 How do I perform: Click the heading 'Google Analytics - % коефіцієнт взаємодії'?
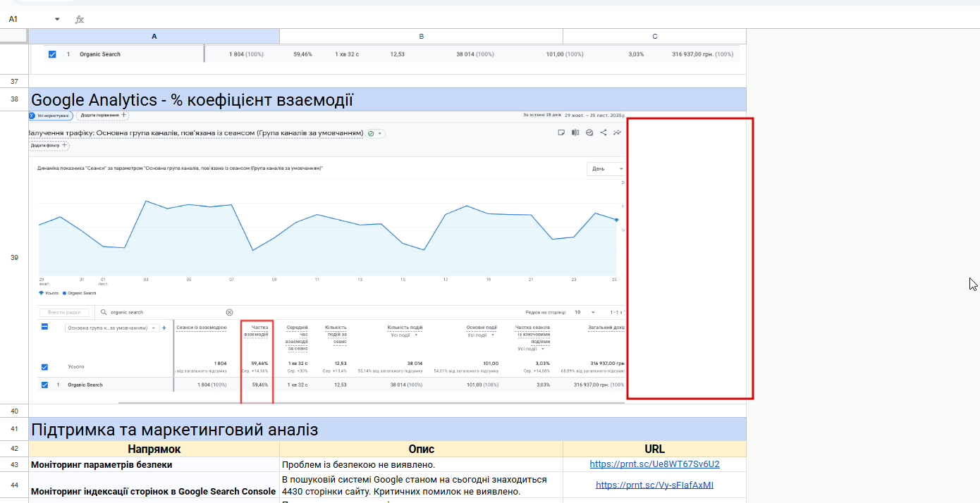[192, 100]
